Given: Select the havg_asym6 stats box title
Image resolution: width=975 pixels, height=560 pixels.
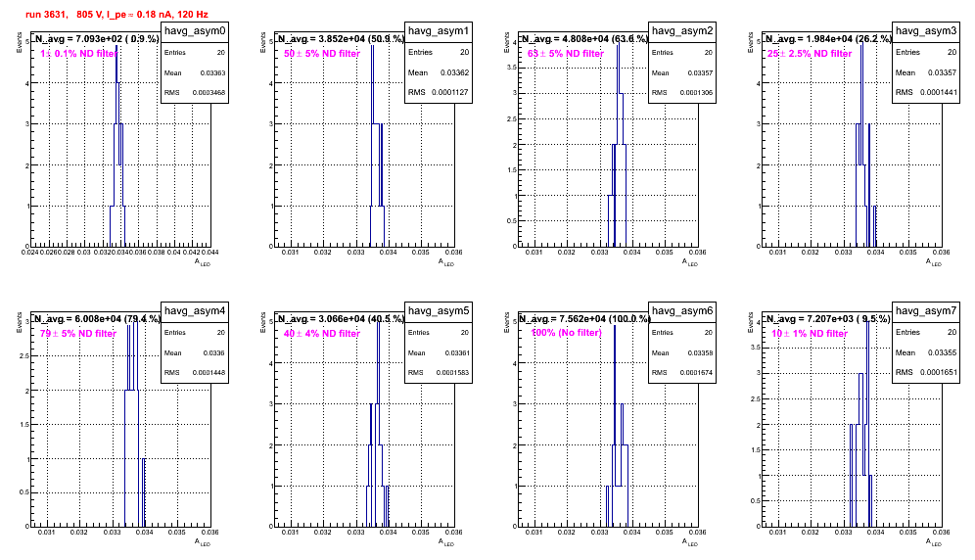Looking at the screenshot, I should 682,311.
